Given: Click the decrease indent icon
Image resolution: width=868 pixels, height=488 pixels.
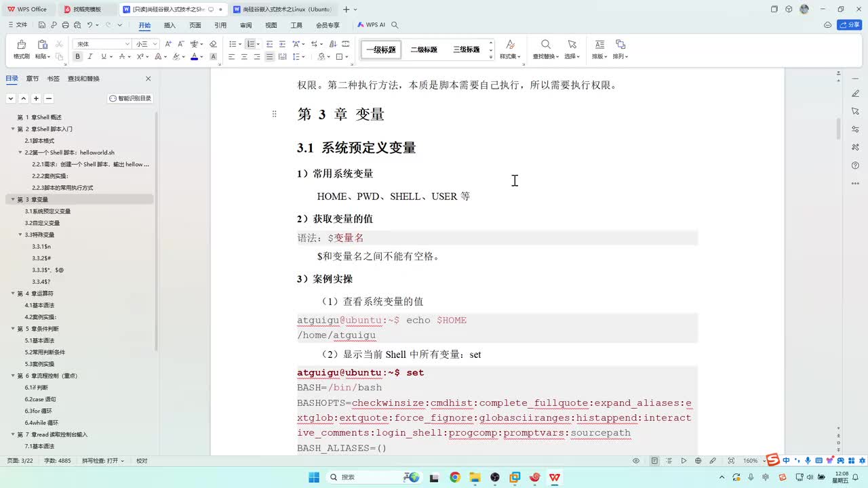Looking at the screenshot, I should point(269,44).
